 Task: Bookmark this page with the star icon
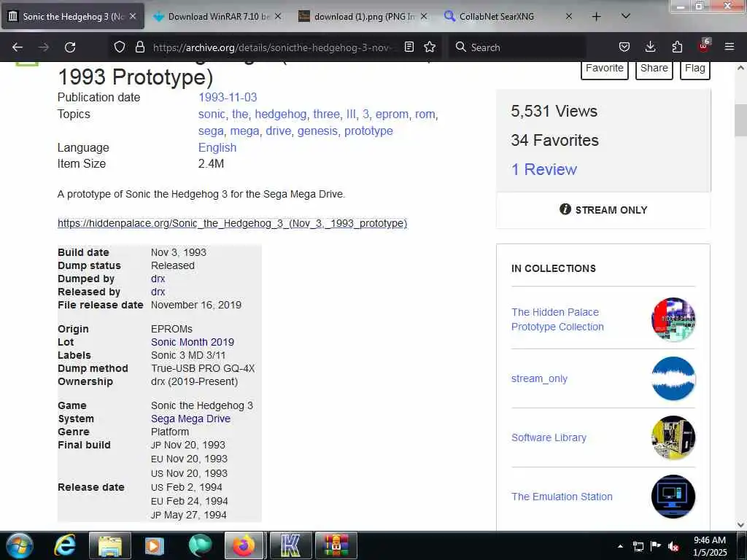coord(430,47)
